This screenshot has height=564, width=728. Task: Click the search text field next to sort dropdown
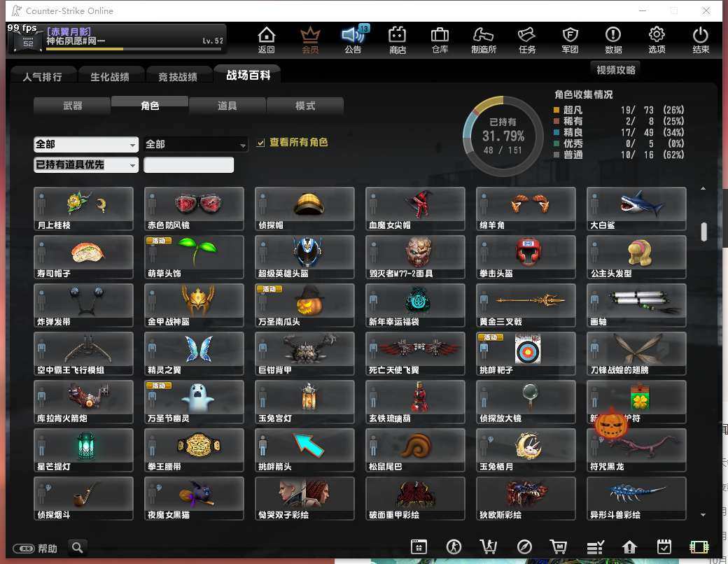pyautogui.click(x=188, y=164)
